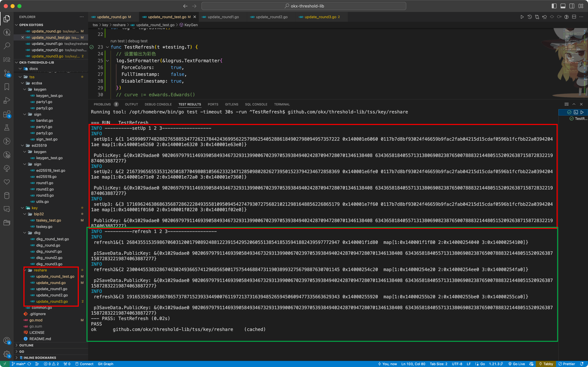This screenshot has height=367, width=588.
Task: Open the Bookmarks view icon
Action: point(7,87)
